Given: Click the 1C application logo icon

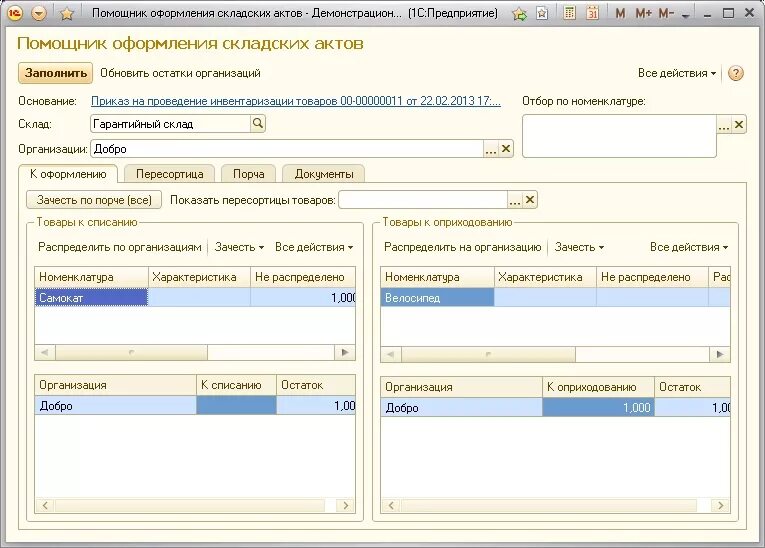Looking at the screenshot, I should coord(15,13).
